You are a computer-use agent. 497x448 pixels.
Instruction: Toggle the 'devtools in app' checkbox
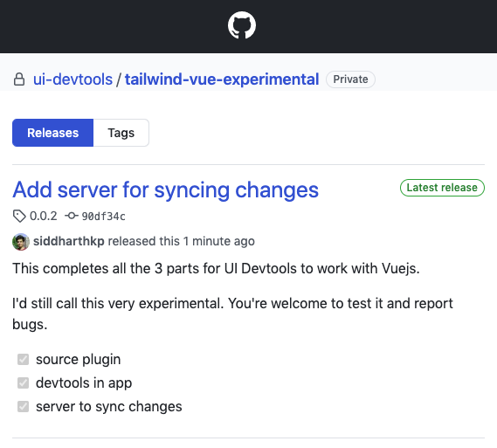click(x=23, y=383)
